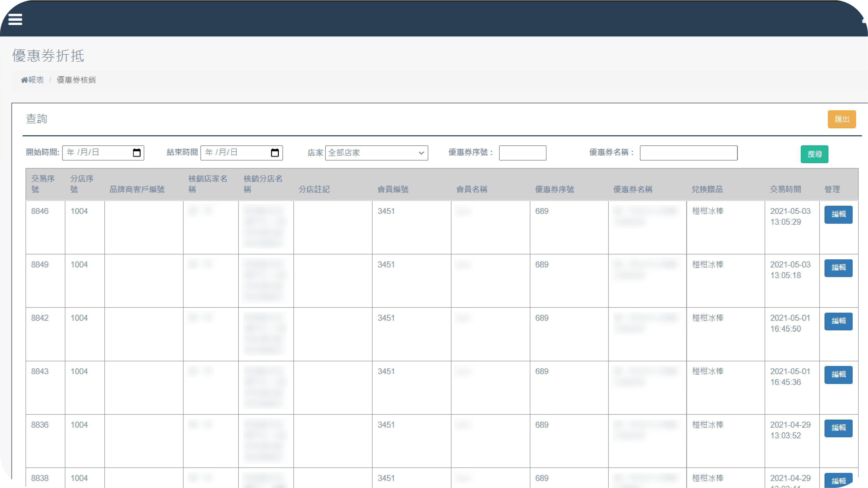The height and width of the screenshot is (488, 868).
Task: Focus the 優惠券序號 input field
Action: tap(522, 153)
